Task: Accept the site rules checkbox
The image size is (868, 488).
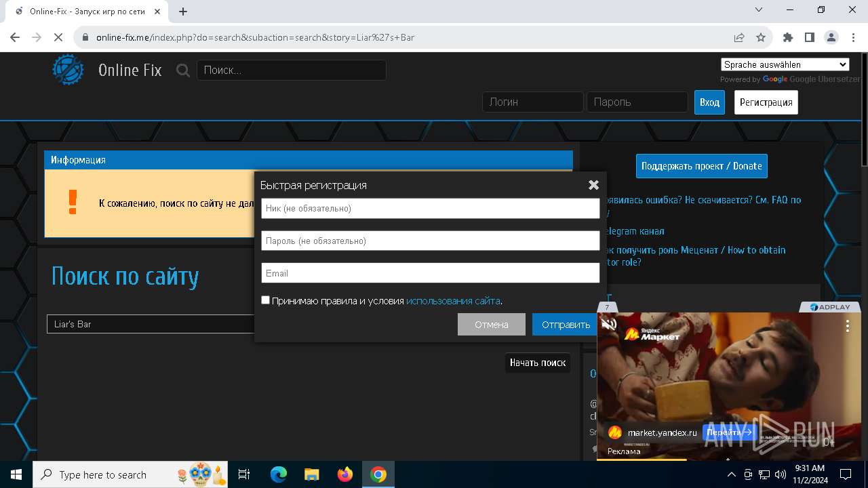Action: 265,300
